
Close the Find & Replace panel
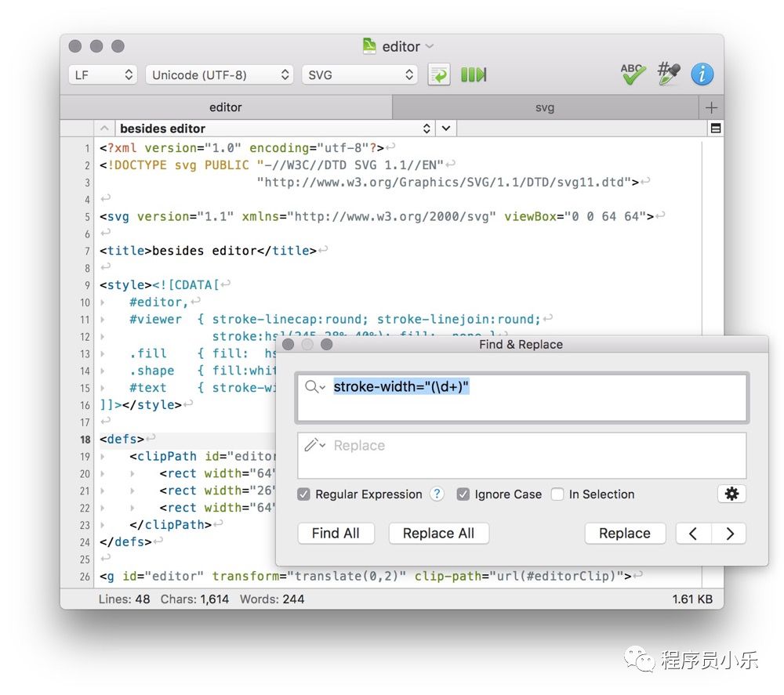(x=289, y=344)
